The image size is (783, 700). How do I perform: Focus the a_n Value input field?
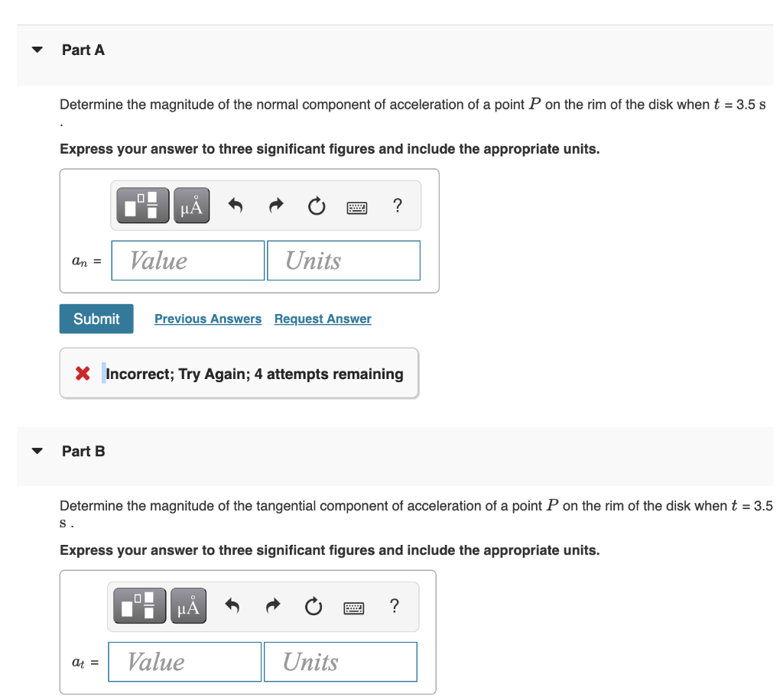[x=188, y=261]
